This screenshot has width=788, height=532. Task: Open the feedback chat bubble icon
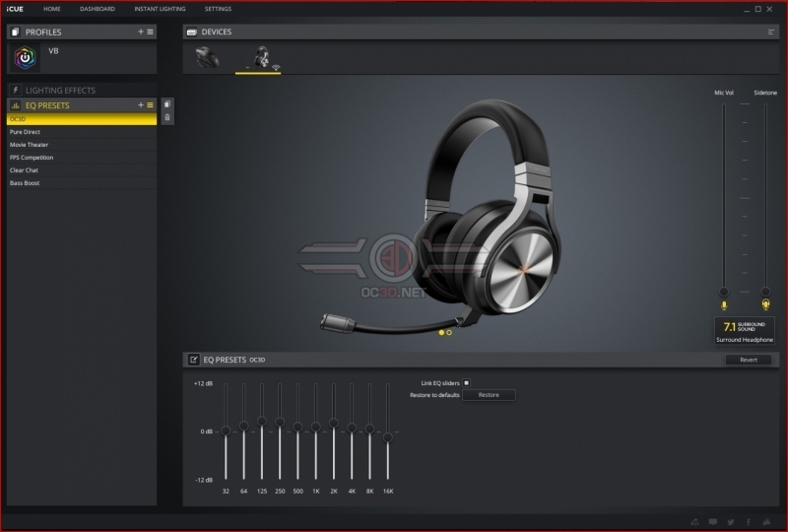coord(712,522)
